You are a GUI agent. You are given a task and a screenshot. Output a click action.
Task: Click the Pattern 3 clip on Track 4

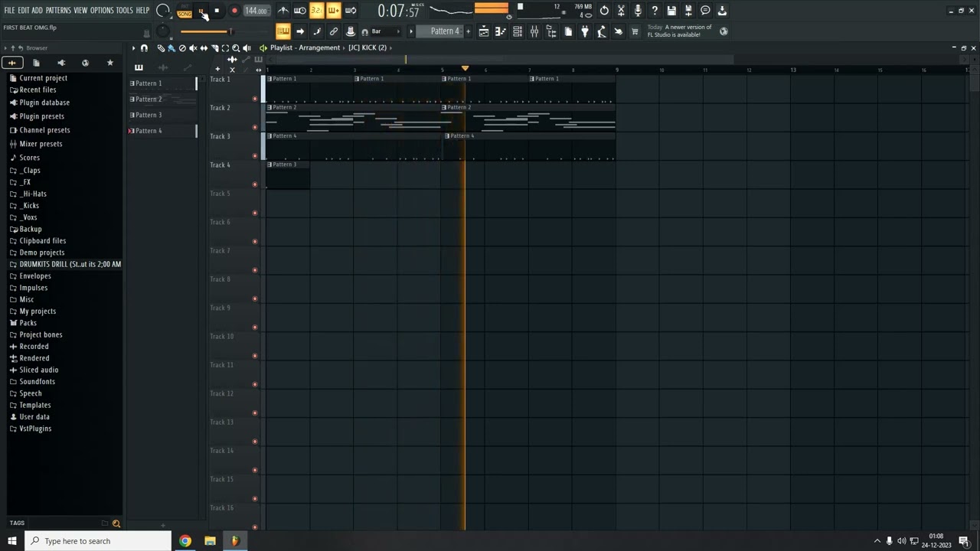[288, 174]
